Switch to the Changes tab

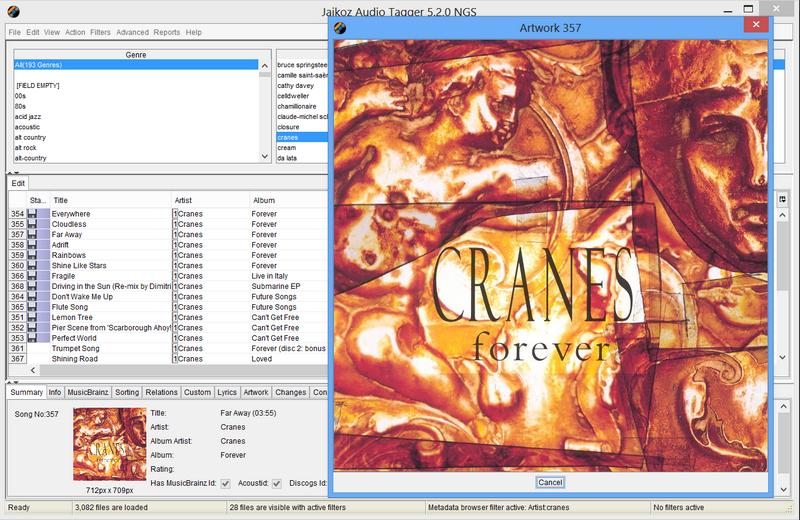tap(290, 392)
